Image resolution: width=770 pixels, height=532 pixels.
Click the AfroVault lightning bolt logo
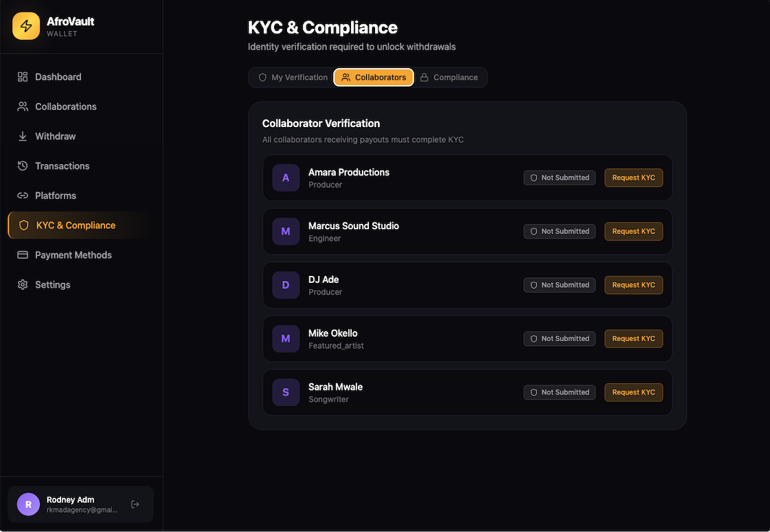(26, 26)
